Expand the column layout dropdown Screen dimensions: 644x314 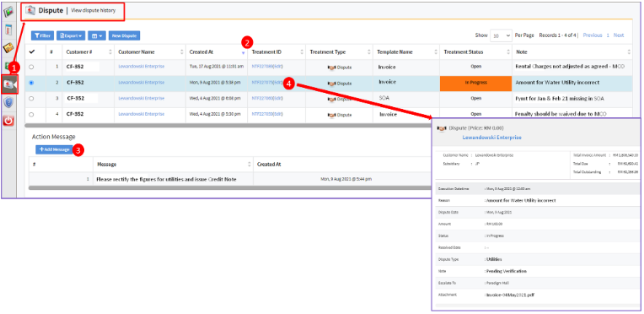97,35
